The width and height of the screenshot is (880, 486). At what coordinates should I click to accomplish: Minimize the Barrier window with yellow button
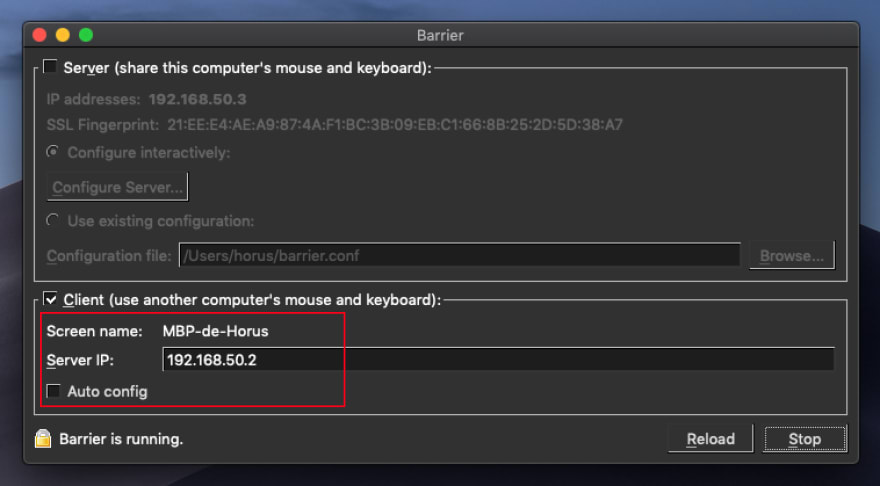pos(62,35)
